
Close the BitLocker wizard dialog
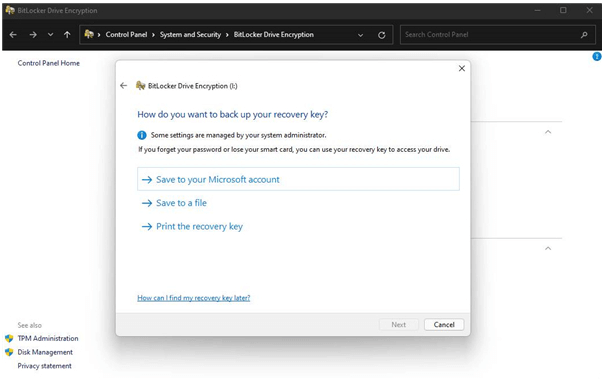pyautogui.click(x=462, y=69)
